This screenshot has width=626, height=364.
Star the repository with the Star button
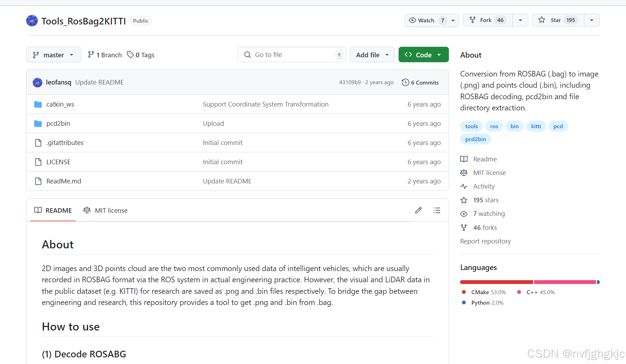pos(558,20)
